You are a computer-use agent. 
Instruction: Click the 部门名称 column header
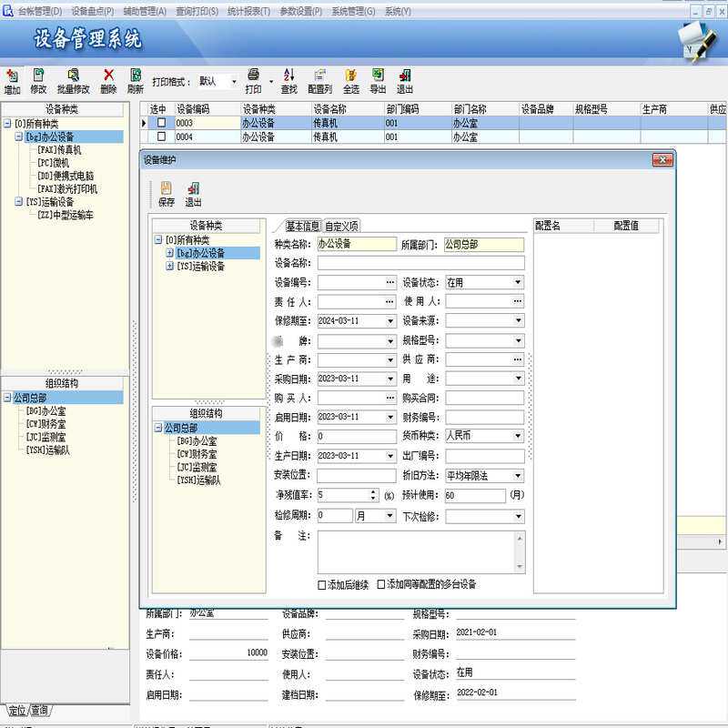pos(485,109)
